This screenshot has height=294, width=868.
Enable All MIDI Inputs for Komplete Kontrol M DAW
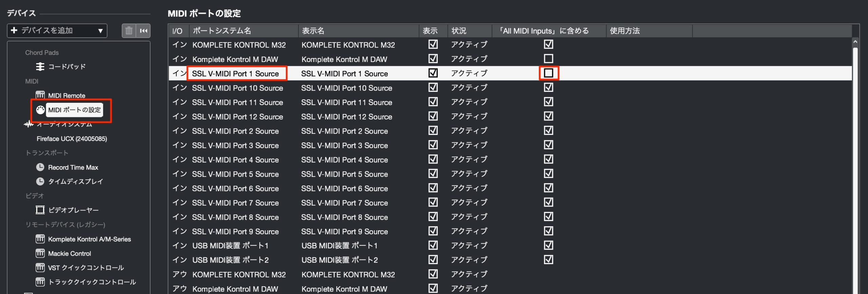pos(548,59)
